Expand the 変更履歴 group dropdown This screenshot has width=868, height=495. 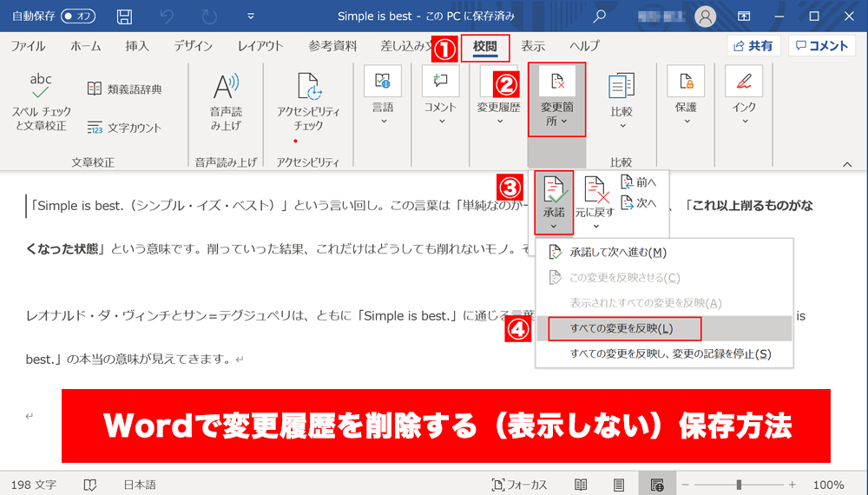pos(499,96)
